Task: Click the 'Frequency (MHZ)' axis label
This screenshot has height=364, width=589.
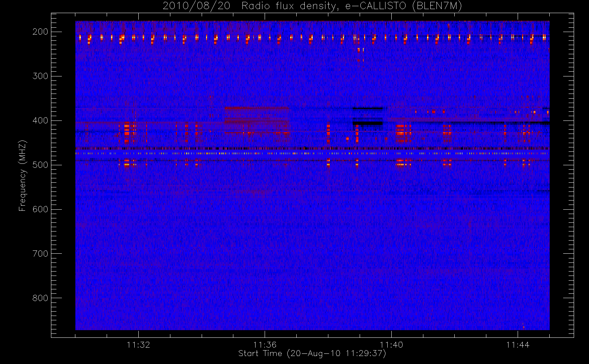Action: point(23,175)
